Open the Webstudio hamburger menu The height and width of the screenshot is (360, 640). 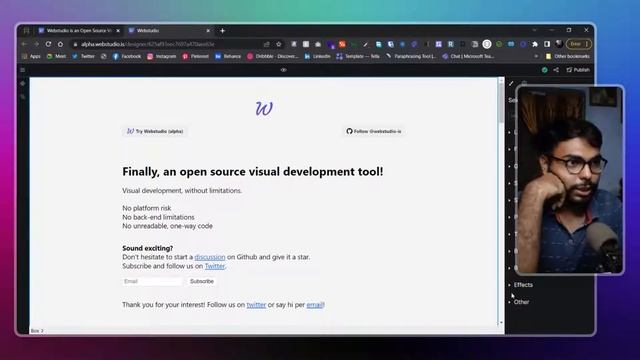point(23,70)
